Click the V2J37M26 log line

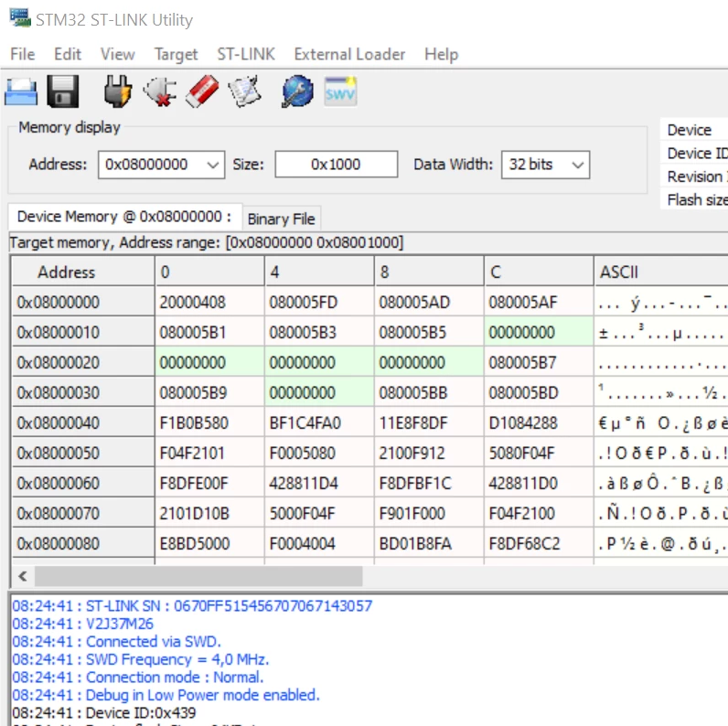[82, 624]
